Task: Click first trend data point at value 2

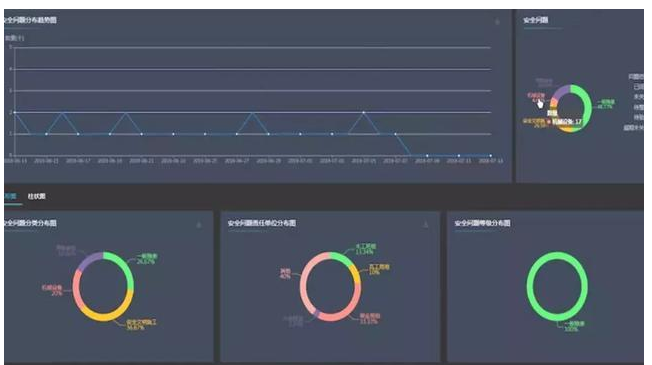Action: click(x=15, y=112)
